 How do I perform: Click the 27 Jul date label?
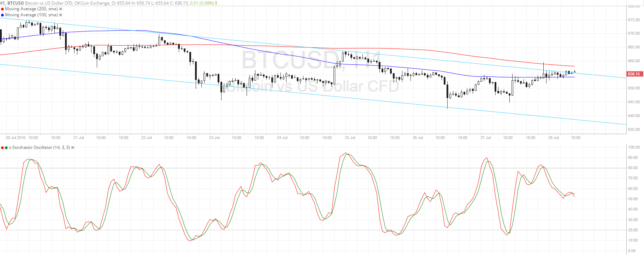pyautogui.click(x=486, y=138)
